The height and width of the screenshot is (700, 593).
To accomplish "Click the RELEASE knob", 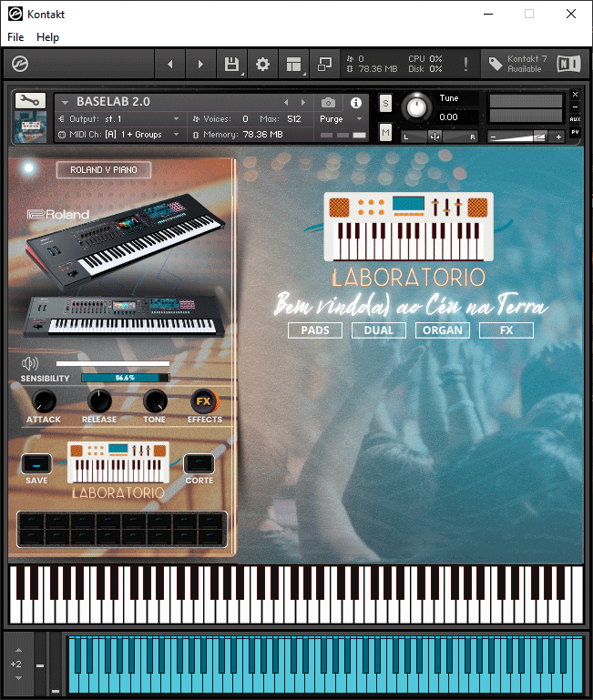I will 99,401.
